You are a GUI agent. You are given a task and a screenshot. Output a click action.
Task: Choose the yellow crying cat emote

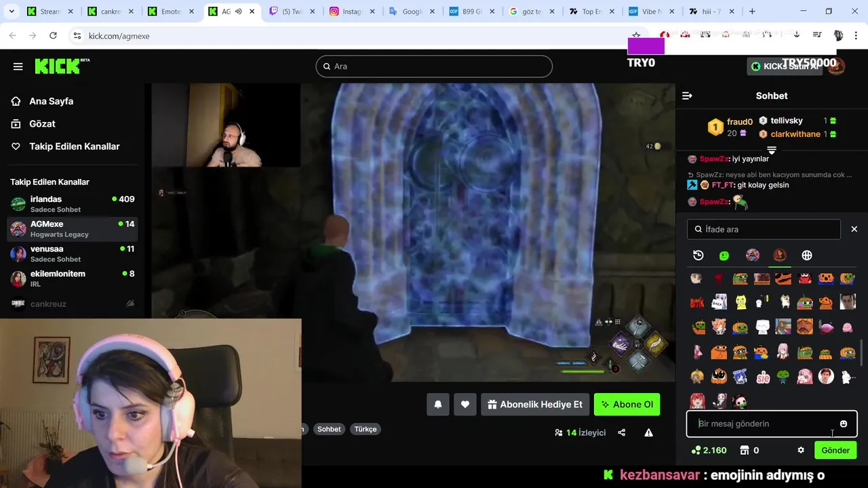point(741,302)
